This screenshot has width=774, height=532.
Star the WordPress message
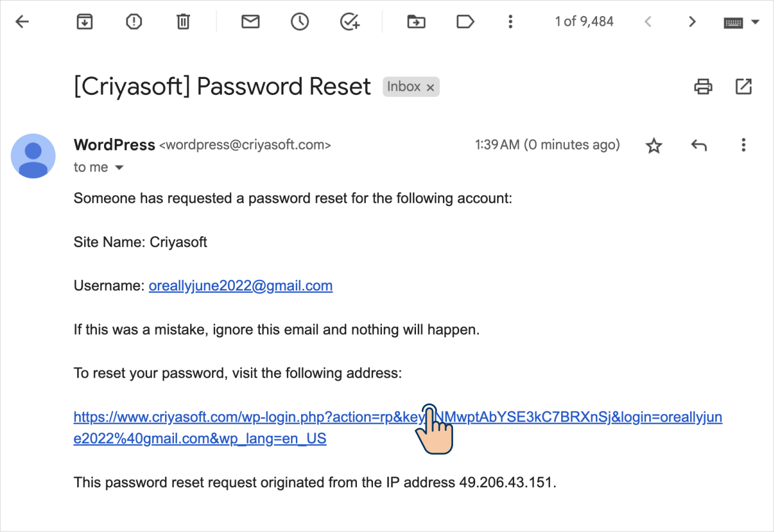(654, 145)
